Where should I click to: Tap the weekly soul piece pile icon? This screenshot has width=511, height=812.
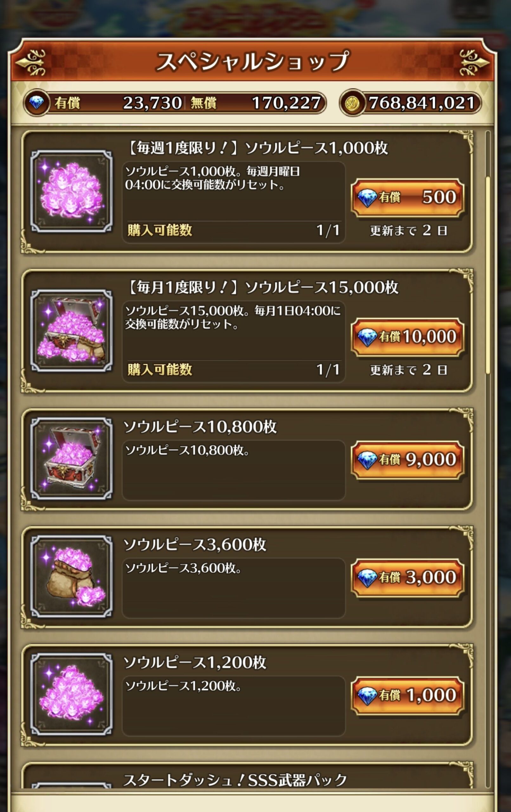coord(71,191)
